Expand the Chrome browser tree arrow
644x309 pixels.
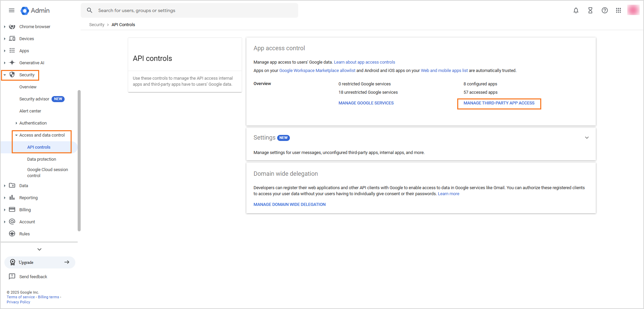5,27
